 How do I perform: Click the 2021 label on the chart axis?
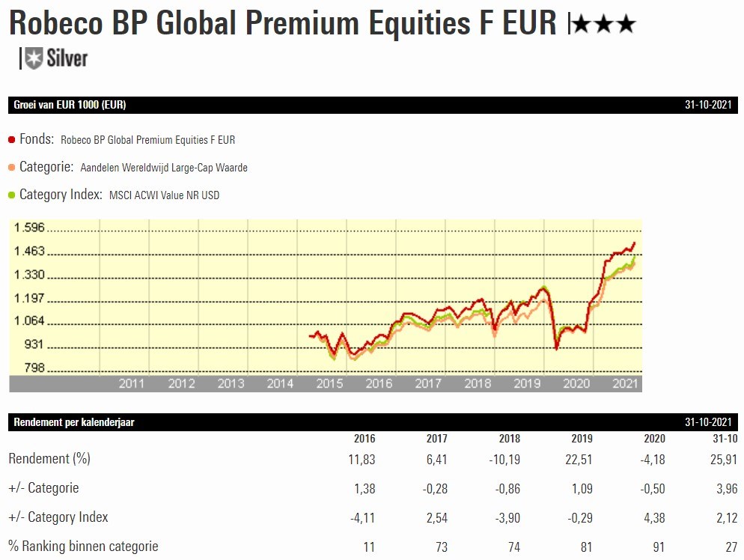click(624, 384)
